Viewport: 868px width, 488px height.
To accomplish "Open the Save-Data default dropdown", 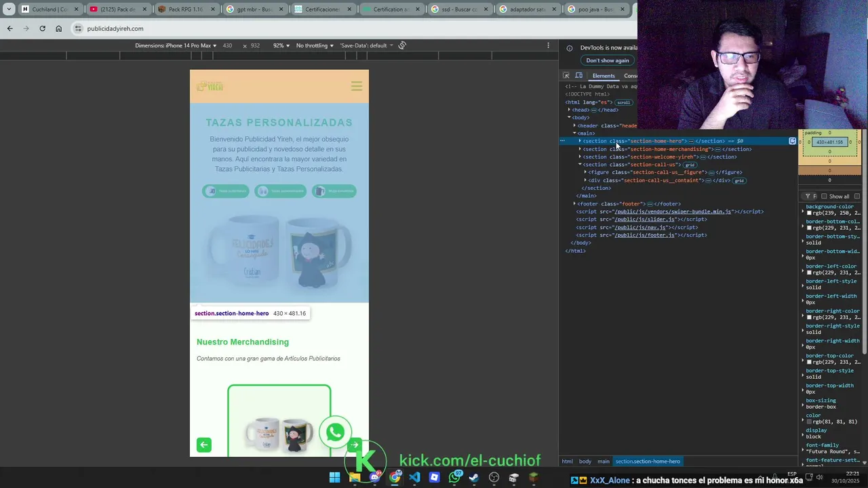I will [x=366, y=45].
